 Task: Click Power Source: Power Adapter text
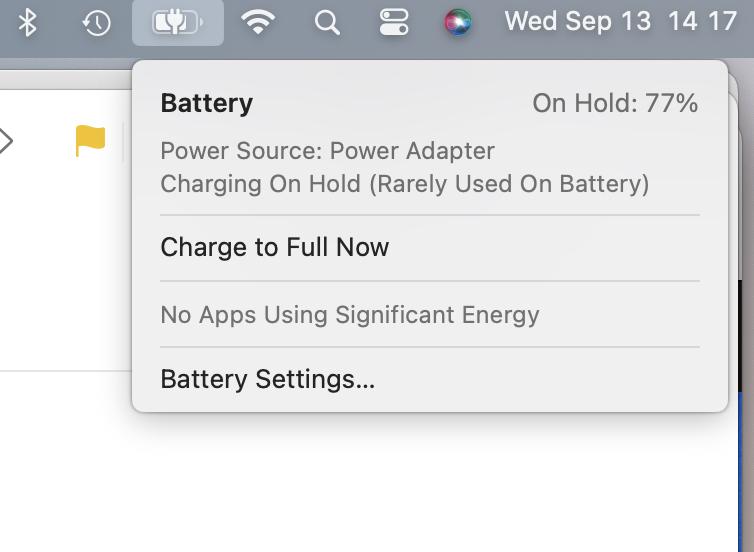point(328,151)
